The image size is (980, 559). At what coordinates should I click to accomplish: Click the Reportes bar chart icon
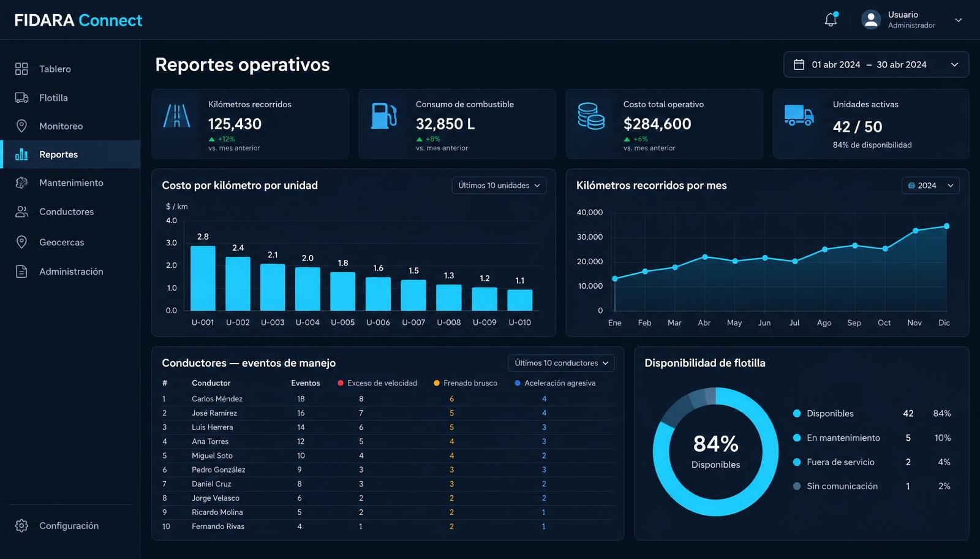click(x=21, y=154)
